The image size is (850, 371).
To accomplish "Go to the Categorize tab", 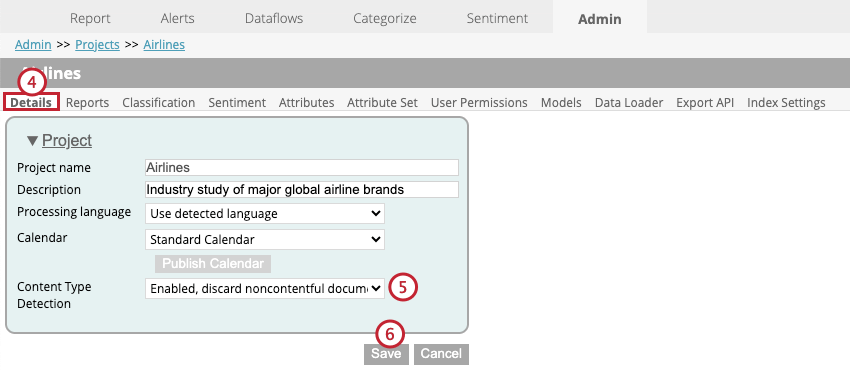I will [x=385, y=18].
